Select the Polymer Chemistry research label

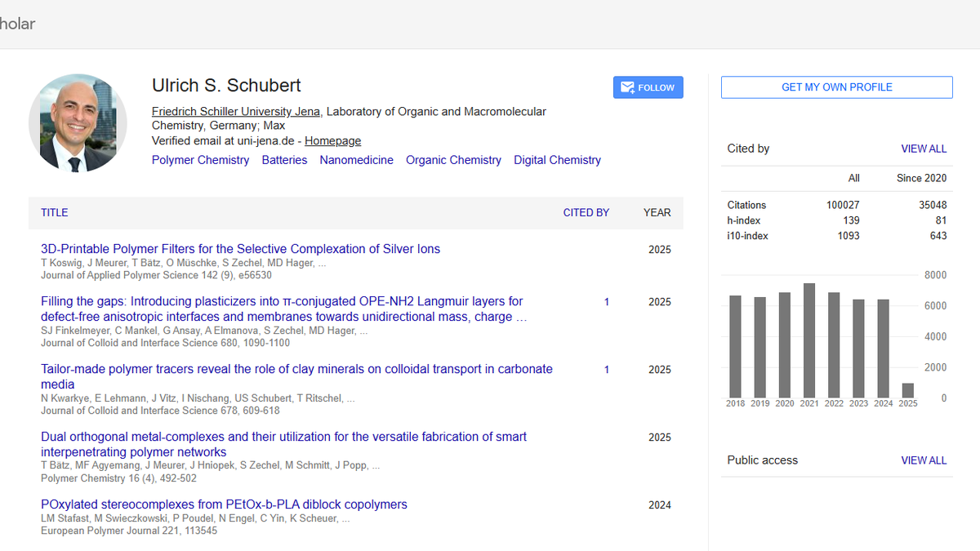tap(200, 160)
